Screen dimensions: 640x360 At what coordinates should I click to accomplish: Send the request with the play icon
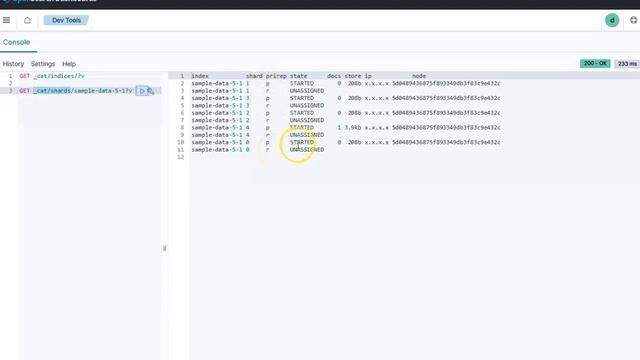[x=142, y=91]
